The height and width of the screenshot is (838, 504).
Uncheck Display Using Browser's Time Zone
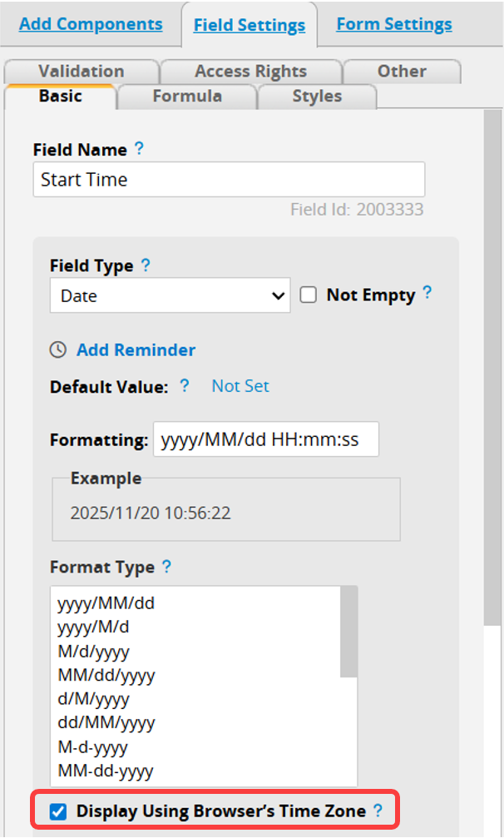coord(58,811)
